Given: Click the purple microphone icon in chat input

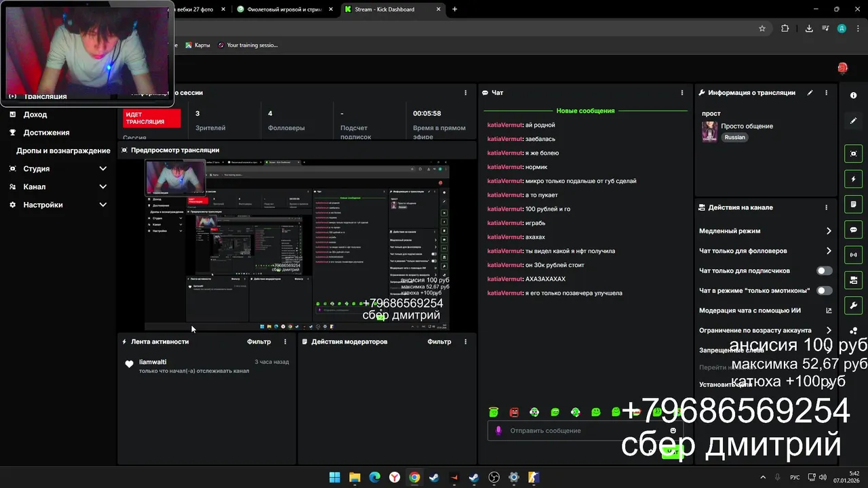Looking at the screenshot, I should click(x=499, y=430).
